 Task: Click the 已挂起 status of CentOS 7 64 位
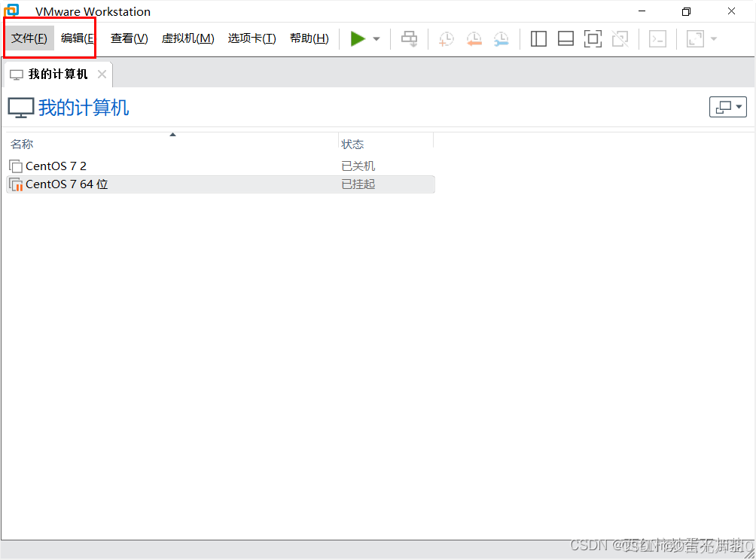point(358,184)
